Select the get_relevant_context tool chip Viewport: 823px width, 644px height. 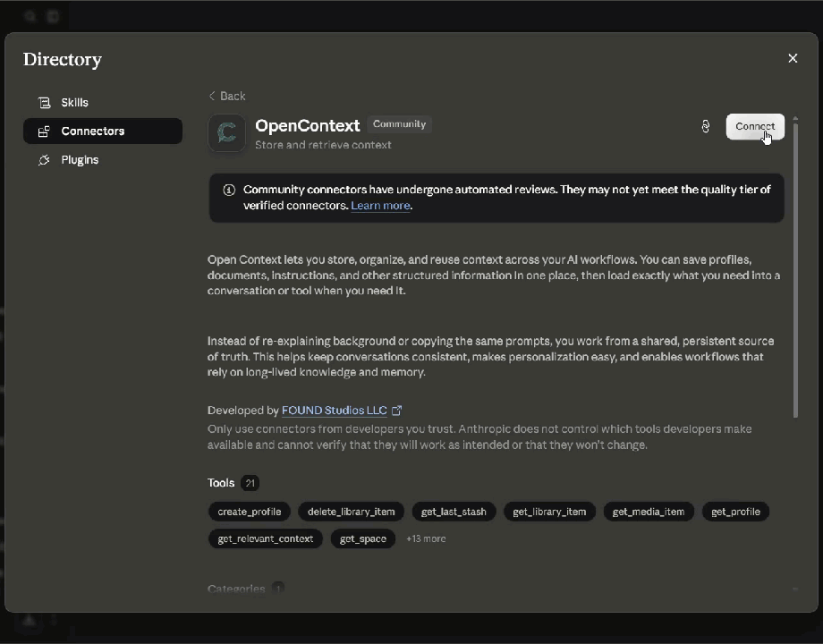[265, 539]
